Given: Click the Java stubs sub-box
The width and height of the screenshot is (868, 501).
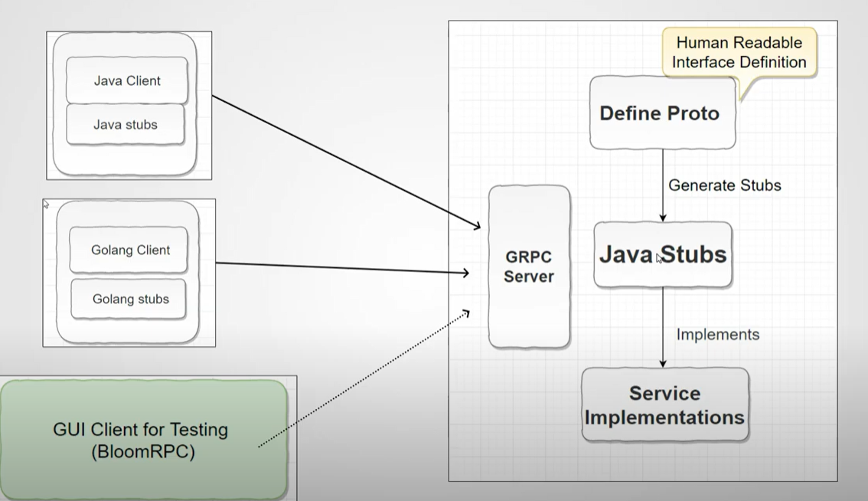Looking at the screenshot, I should point(125,125).
